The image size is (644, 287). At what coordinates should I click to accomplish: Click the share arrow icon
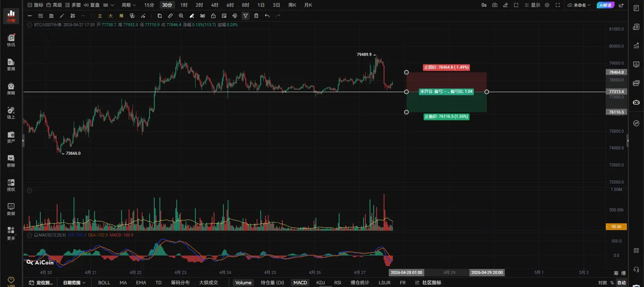point(621,5)
